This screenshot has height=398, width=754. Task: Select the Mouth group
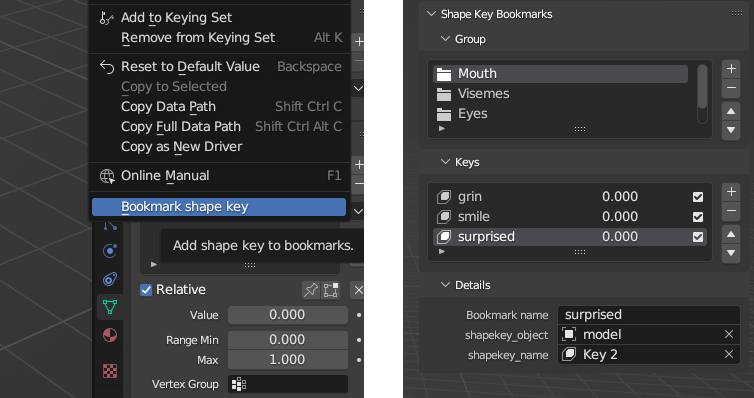[x=560, y=74]
